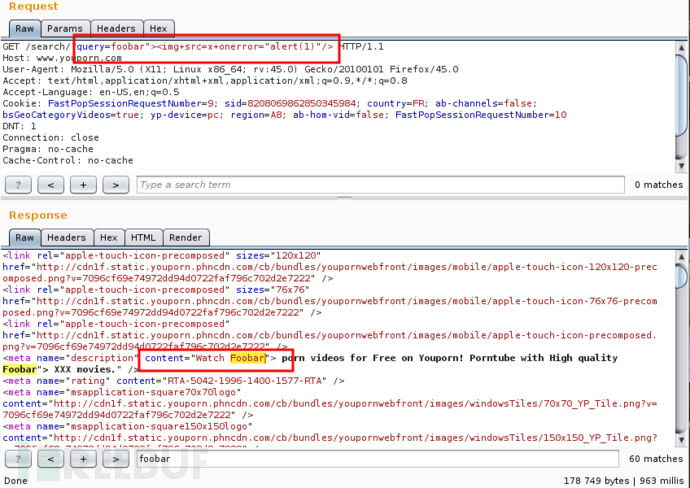The width and height of the screenshot is (690, 488).
Task: Click the 'Host: www.youporn.com' request line
Action: (62, 58)
